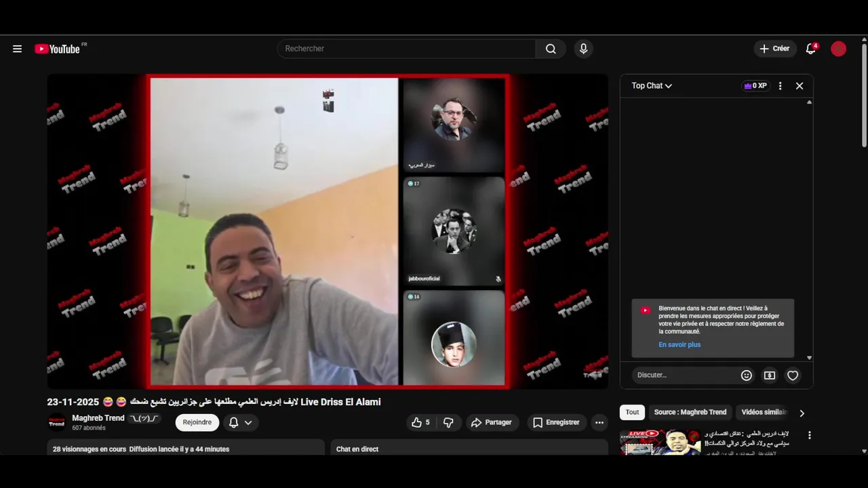This screenshot has height=488, width=868.
Task: Click chat scroll down arrow
Action: [809, 357]
